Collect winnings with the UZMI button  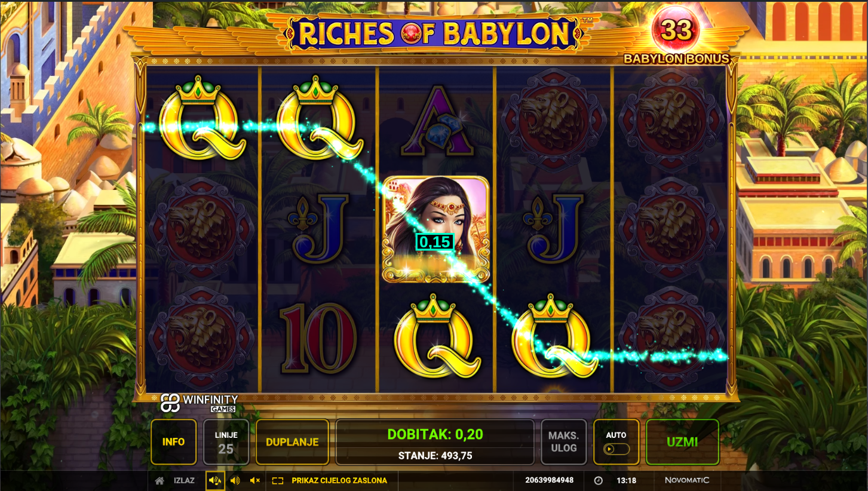point(682,442)
